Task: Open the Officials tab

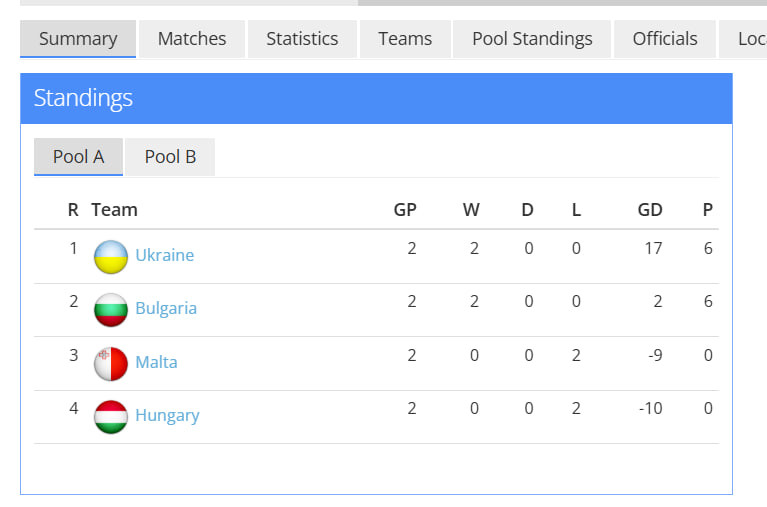Action: (x=665, y=39)
